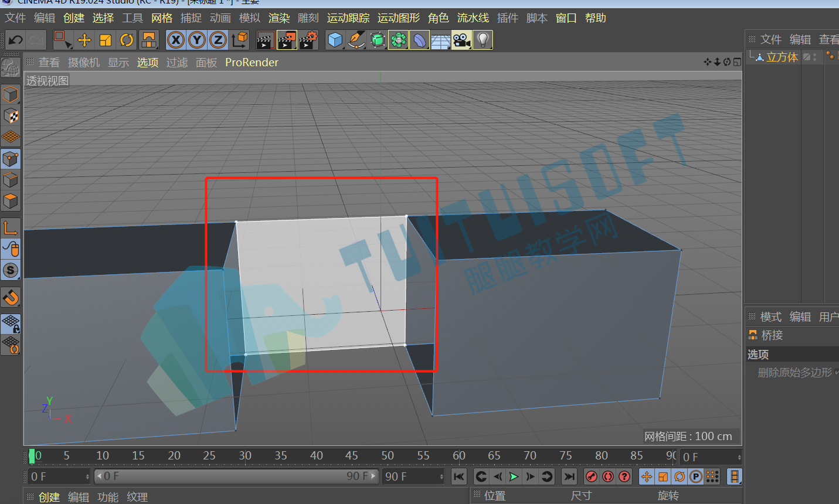Go to the start of animation
Screen dimensions: 839x504
pyautogui.click(x=459, y=476)
